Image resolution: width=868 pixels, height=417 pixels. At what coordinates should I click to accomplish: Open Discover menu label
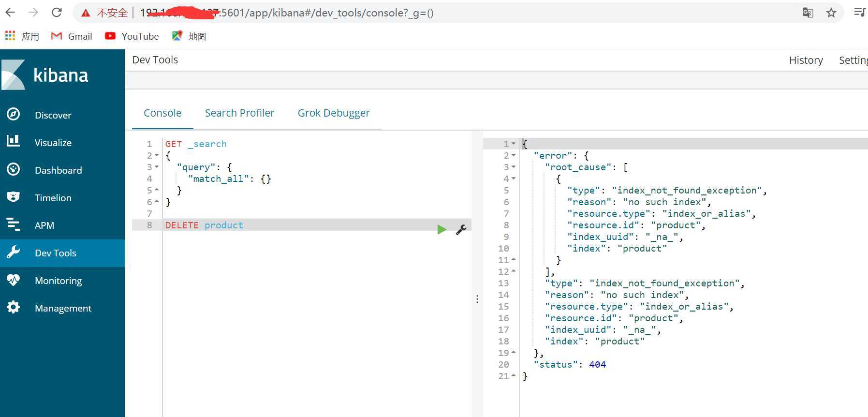click(53, 115)
